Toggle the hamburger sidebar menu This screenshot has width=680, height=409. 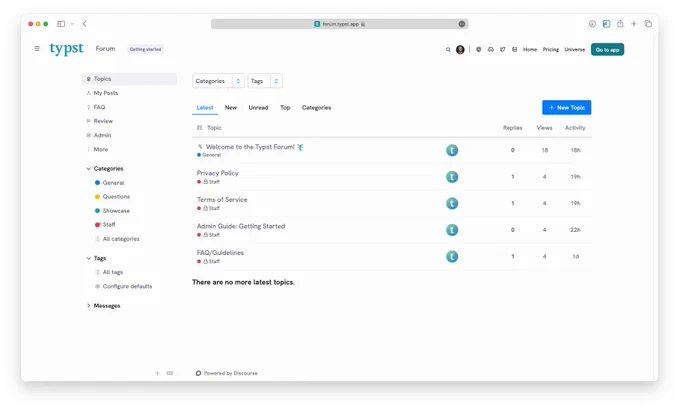(37, 49)
